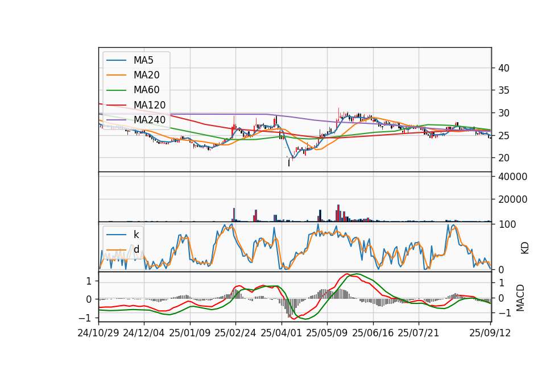Click the 25/06/16 date label

tap(373, 333)
